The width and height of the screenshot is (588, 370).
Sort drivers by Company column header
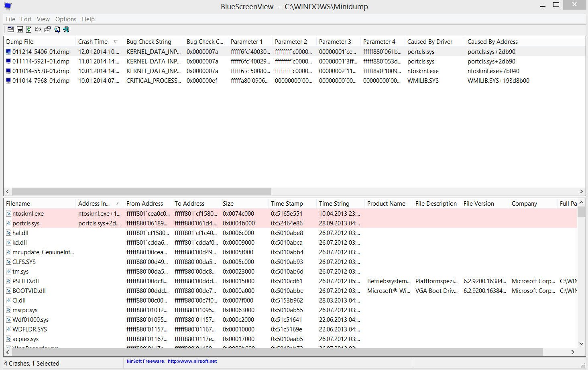(533, 203)
